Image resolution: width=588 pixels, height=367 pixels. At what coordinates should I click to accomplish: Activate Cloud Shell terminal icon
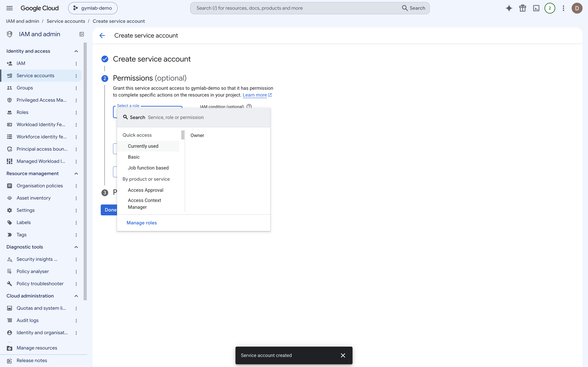pos(536,8)
